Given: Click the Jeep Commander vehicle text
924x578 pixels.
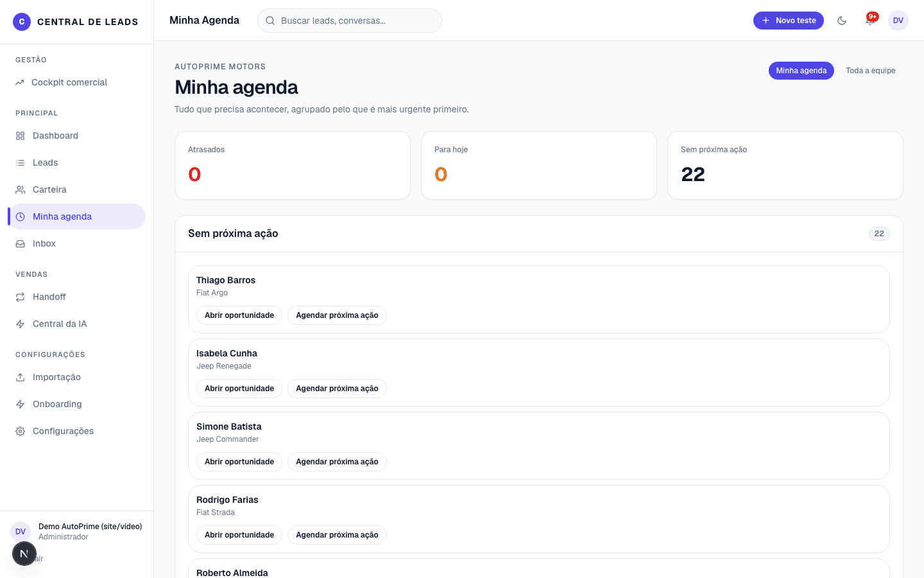Looking at the screenshot, I should (x=228, y=439).
